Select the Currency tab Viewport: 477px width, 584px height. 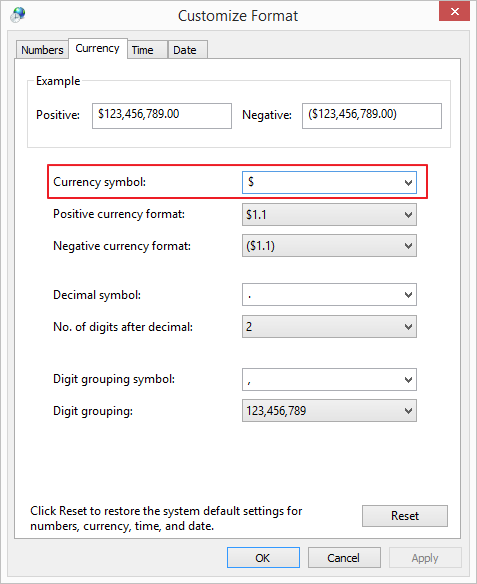coord(98,48)
